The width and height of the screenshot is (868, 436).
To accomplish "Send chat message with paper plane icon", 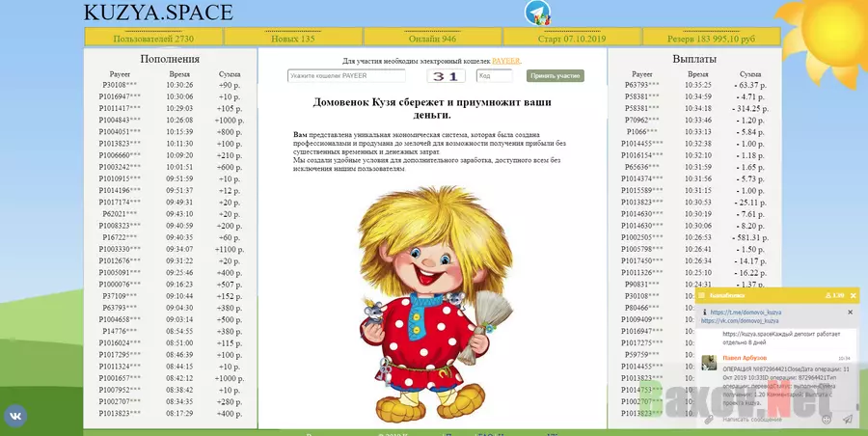I will [x=848, y=420].
